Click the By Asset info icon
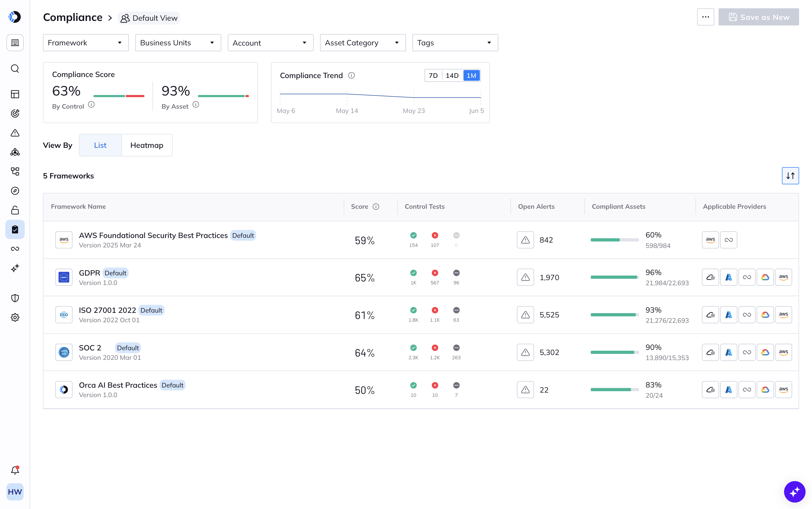 [x=196, y=105]
